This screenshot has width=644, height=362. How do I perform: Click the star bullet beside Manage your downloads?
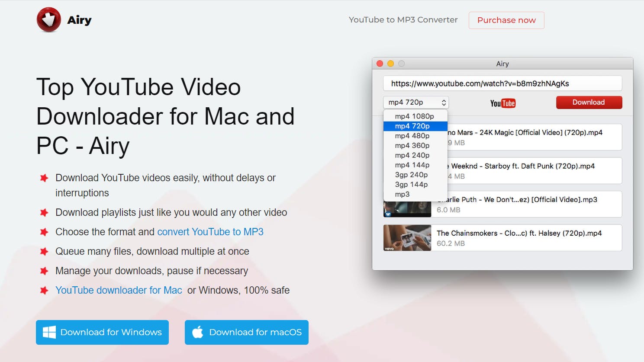point(44,271)
